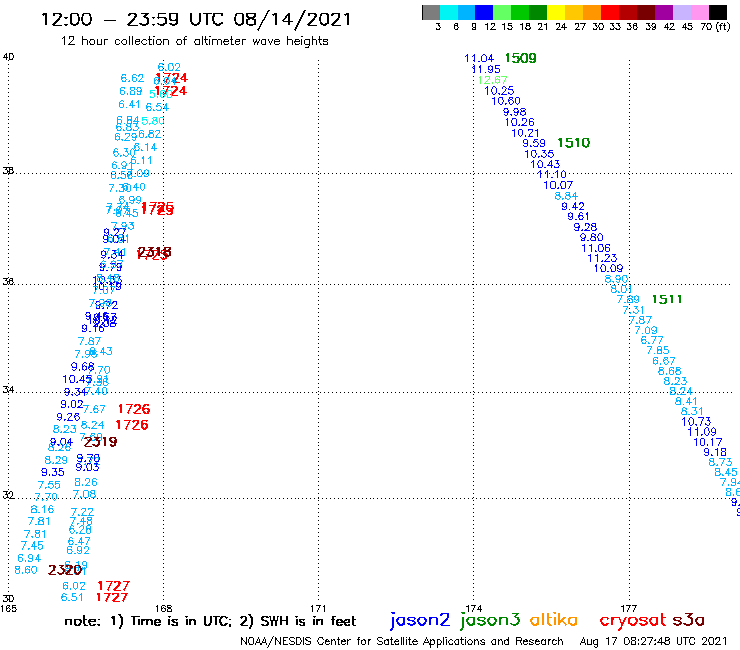
Task: Click the wave height value '6.41'
Action: coord(129,104)
